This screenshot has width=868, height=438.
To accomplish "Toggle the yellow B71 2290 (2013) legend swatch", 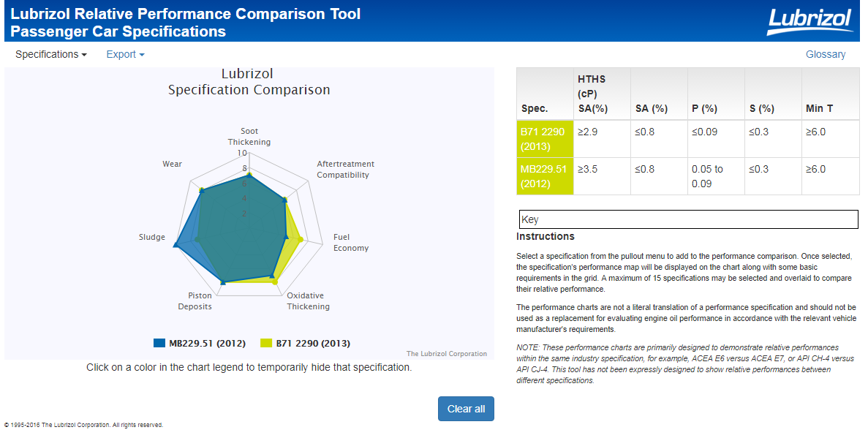I will pos(266,344).
